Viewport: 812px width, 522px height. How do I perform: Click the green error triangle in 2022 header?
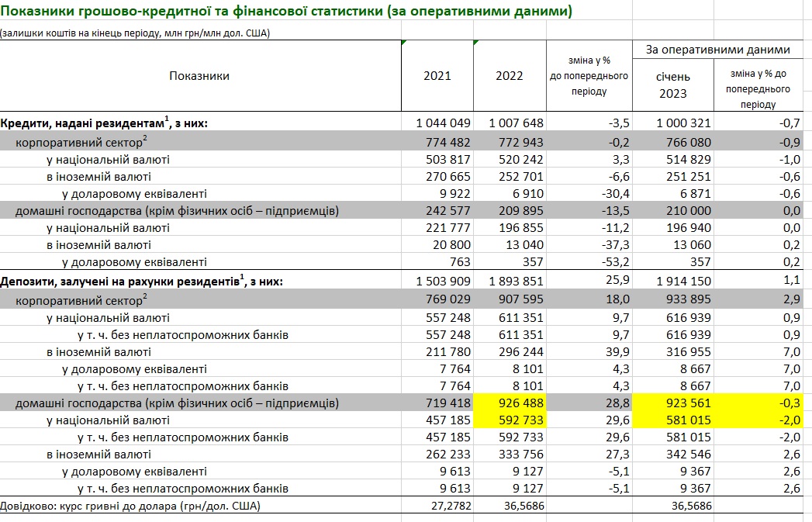pyautogui.click(x=476, y=43)
